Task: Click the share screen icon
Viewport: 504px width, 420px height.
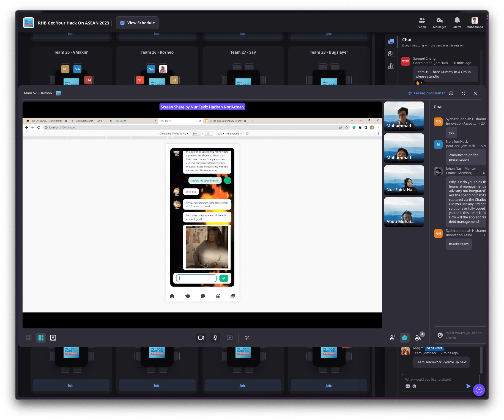Action: point(229,338)
